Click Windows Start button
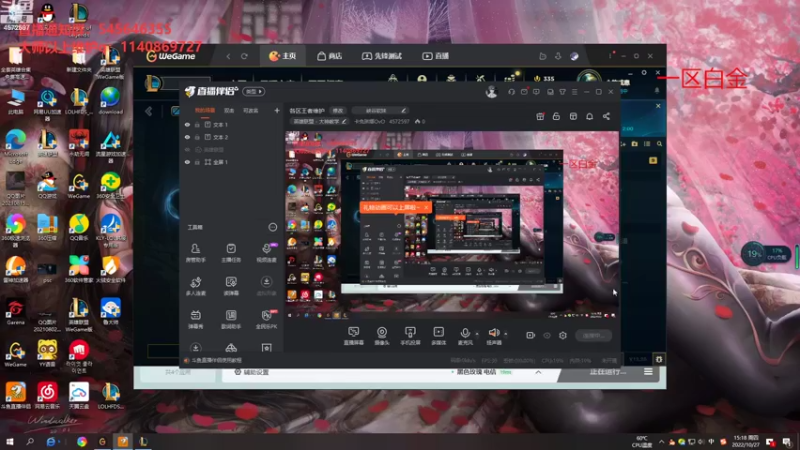This screenshot has width=800, height=450. [9, 441]
